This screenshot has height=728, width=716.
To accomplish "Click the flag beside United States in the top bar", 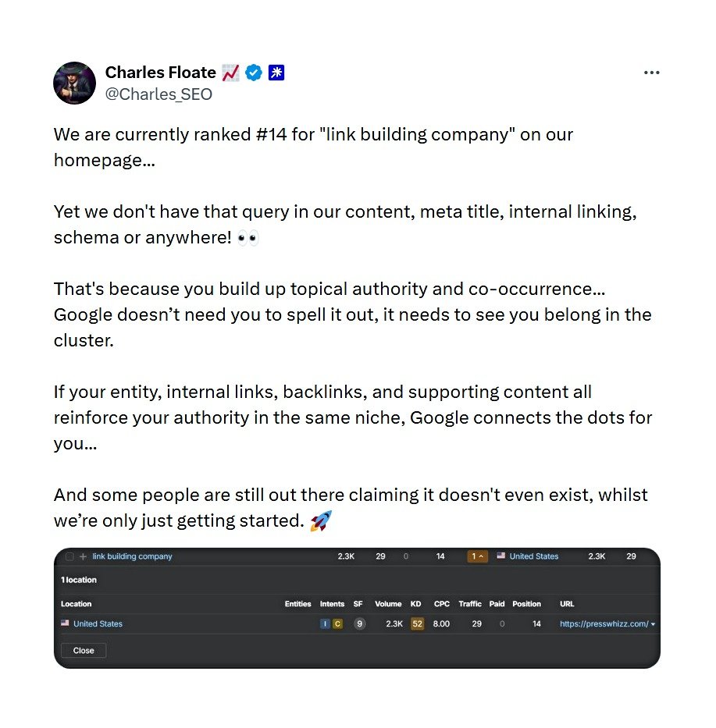I will [x=501, y=556].
